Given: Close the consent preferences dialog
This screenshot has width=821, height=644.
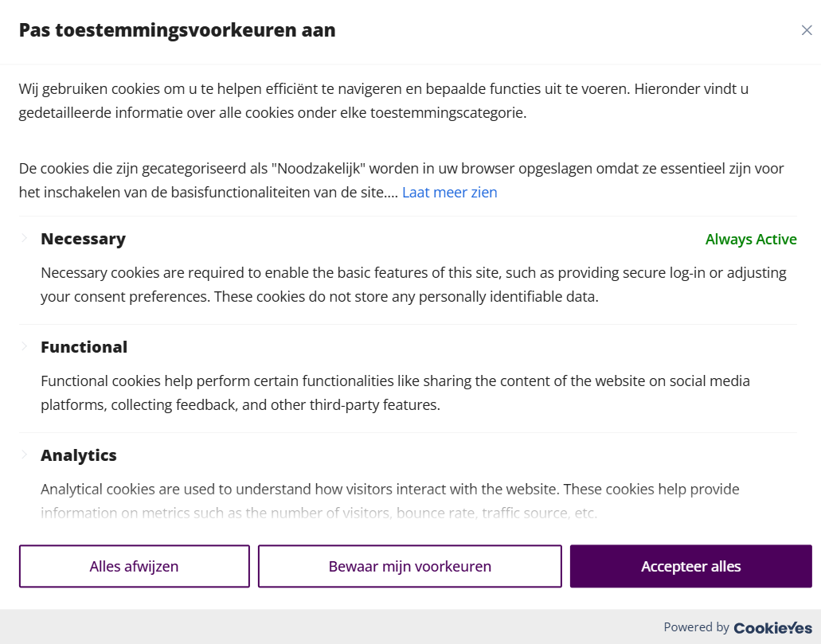Looking at the screenshot, I should (x=807, y=29).
